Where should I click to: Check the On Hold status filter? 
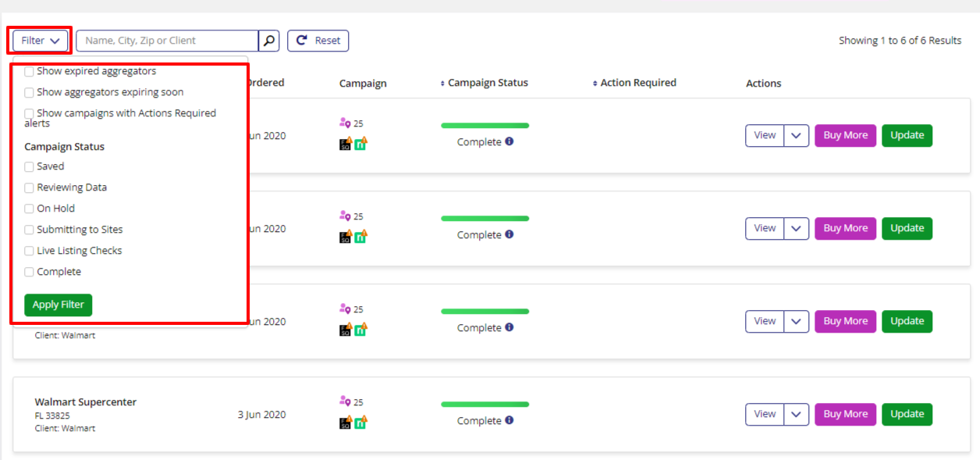point(29,209)
